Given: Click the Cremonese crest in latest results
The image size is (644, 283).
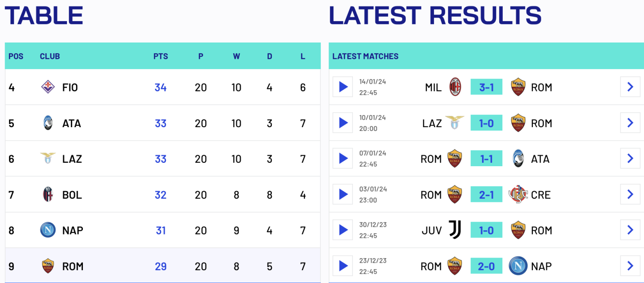Looking at the screenshot, I should click(518, 195).
